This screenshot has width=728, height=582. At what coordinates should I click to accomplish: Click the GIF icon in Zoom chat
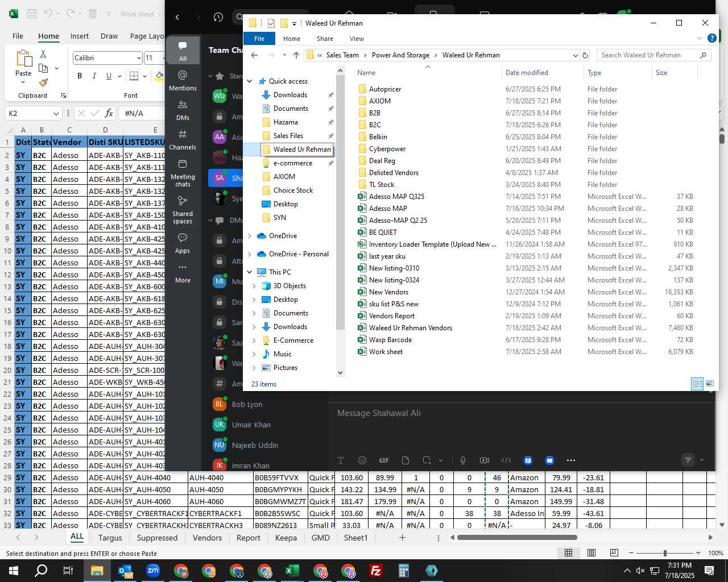point(384,460)
